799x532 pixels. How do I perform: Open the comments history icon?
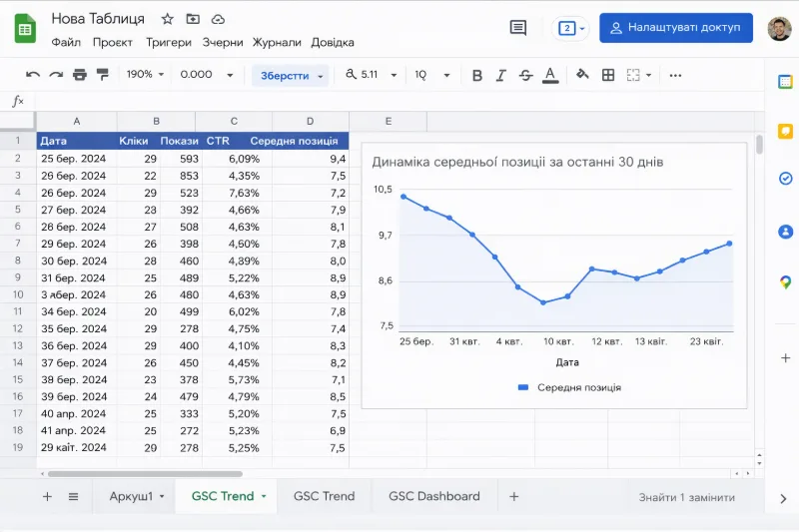click(517, 28)
